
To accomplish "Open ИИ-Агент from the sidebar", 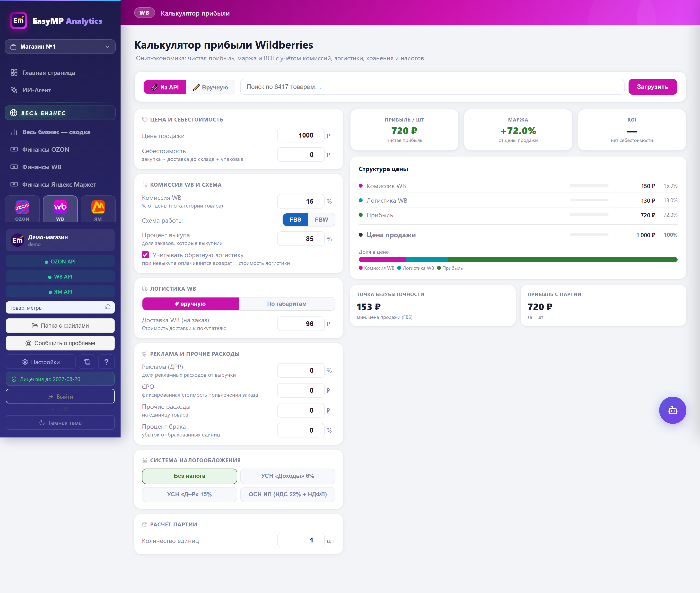I will [x=60, y=90].
